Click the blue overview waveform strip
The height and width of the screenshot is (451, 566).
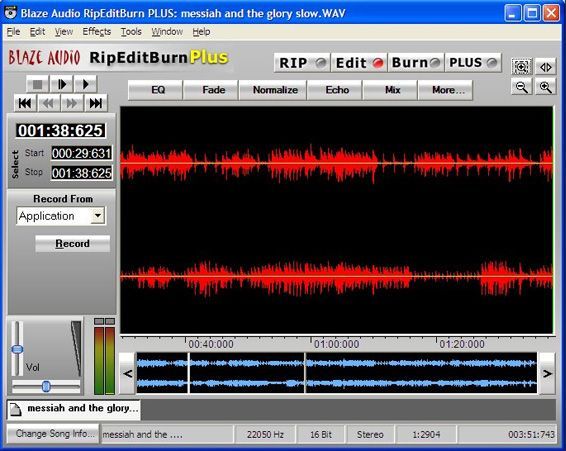coord(336,373)
